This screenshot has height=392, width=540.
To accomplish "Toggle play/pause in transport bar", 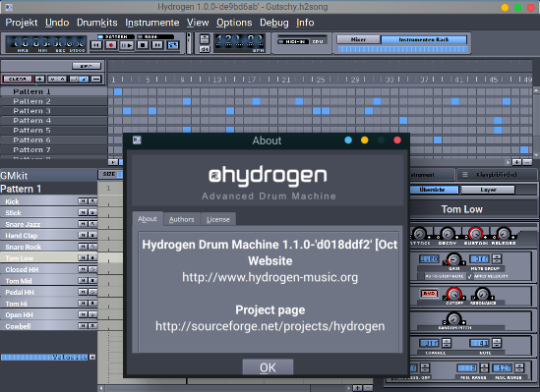I will tap(126, 45).
